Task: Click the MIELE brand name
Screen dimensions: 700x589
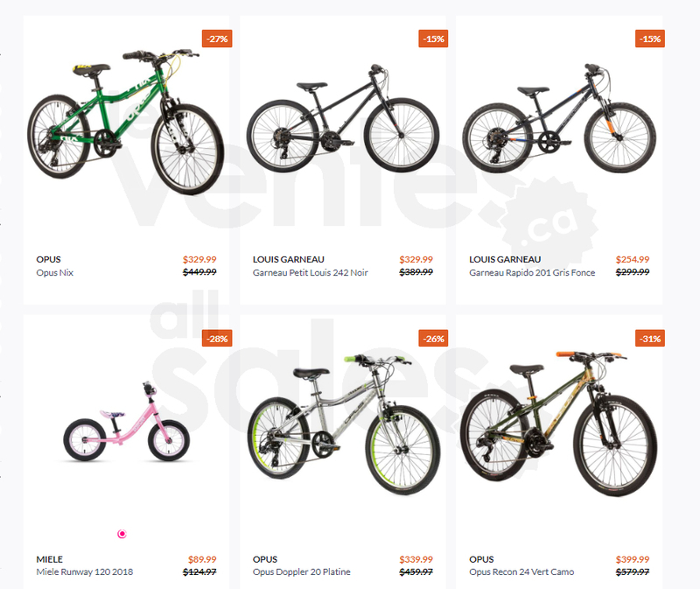Action: click(50, 559)
